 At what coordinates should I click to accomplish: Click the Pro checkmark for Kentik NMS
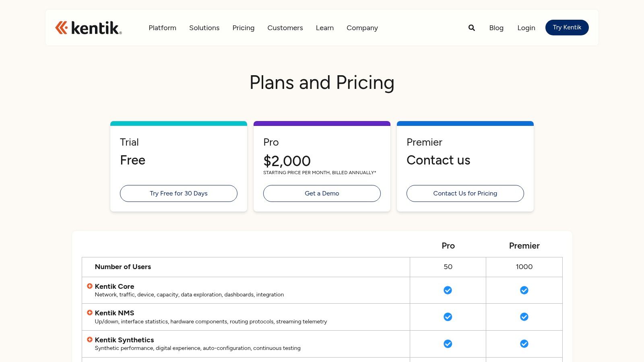(x=448, y=317)
